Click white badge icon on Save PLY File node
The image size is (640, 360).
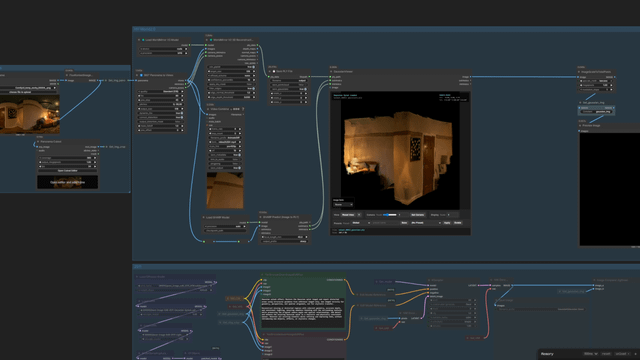274,71
